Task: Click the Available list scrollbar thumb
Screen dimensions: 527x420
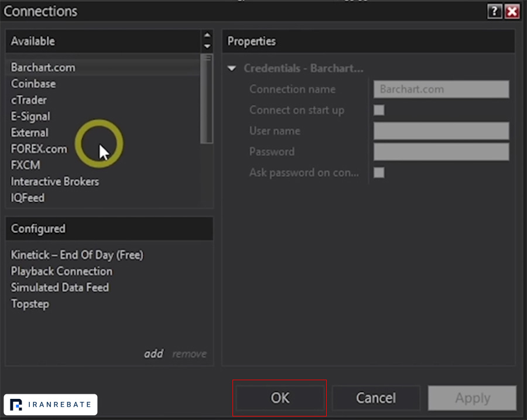Action: pyautogui.click(x=206, y=99)
